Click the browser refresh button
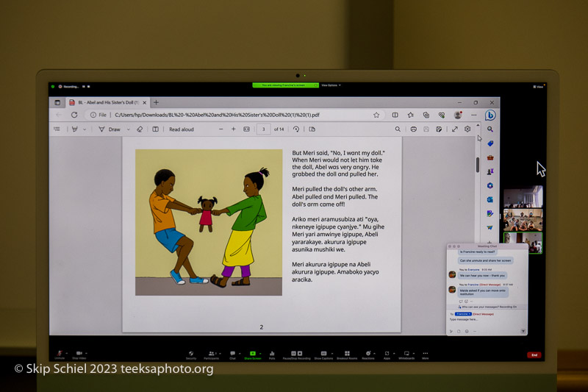Image resolution: width=588 pixels, height=392 pixels. (x=74, y=115)
